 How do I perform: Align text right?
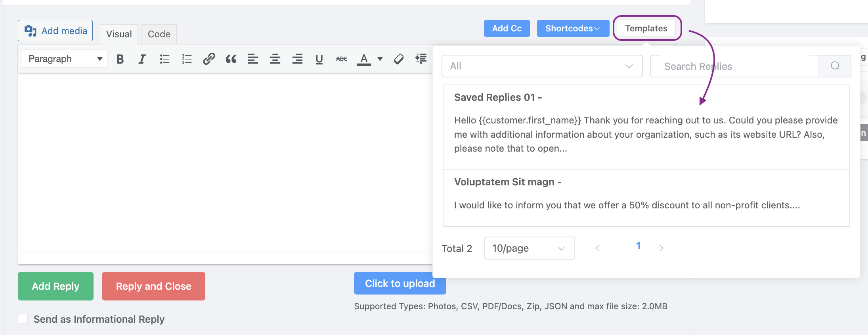pos(297,59)
